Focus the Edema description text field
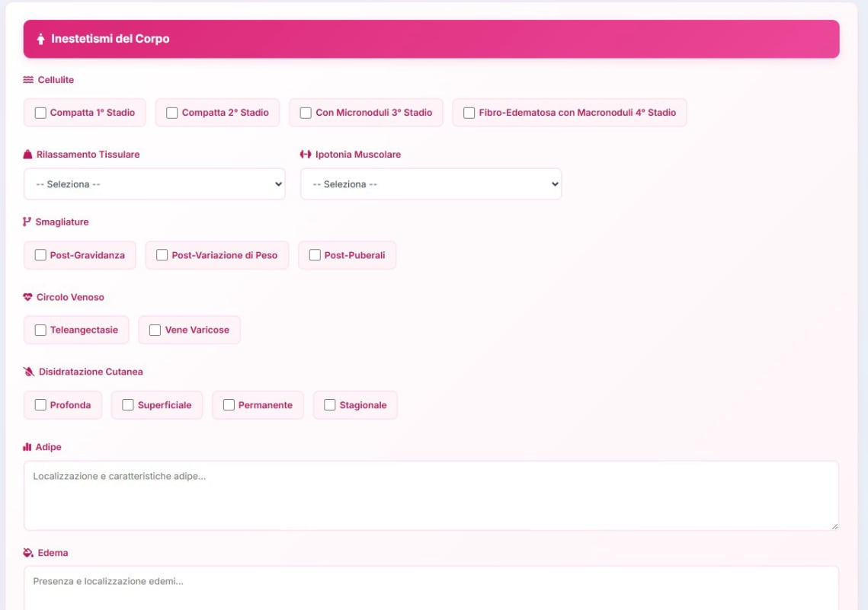Image resolution: width=868 pixels, height=610 pixels. click(x=431, y=588)
